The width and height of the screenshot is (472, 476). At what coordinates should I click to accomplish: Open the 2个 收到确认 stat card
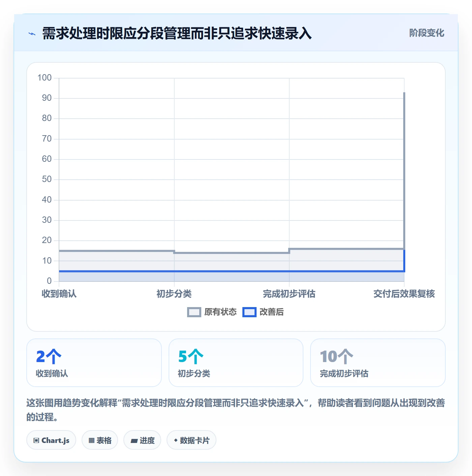94,363
